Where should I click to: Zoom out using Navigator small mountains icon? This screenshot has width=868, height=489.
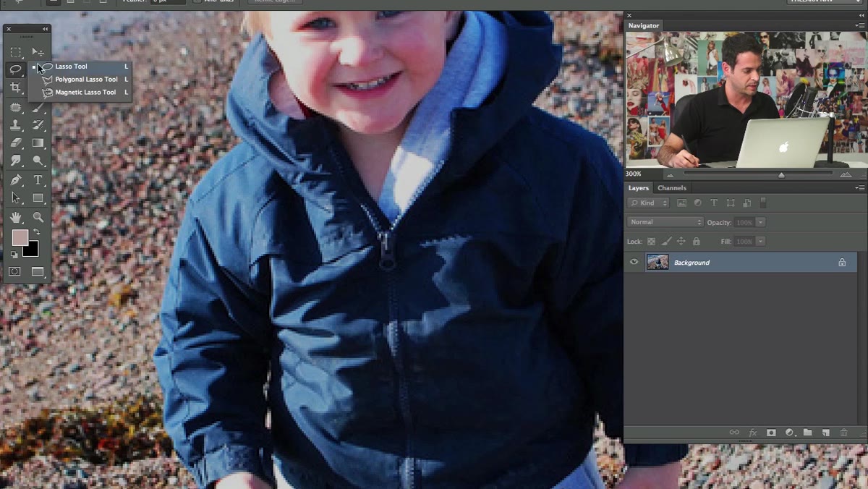670,174
